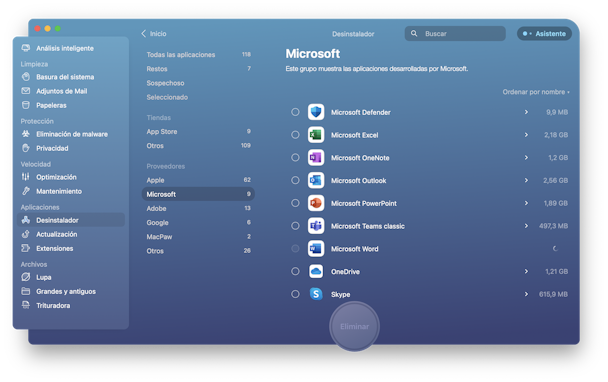Screen dimensions: 608x382
Task: Click the 2,18 GB size of Excel
Action: (556, 135)
